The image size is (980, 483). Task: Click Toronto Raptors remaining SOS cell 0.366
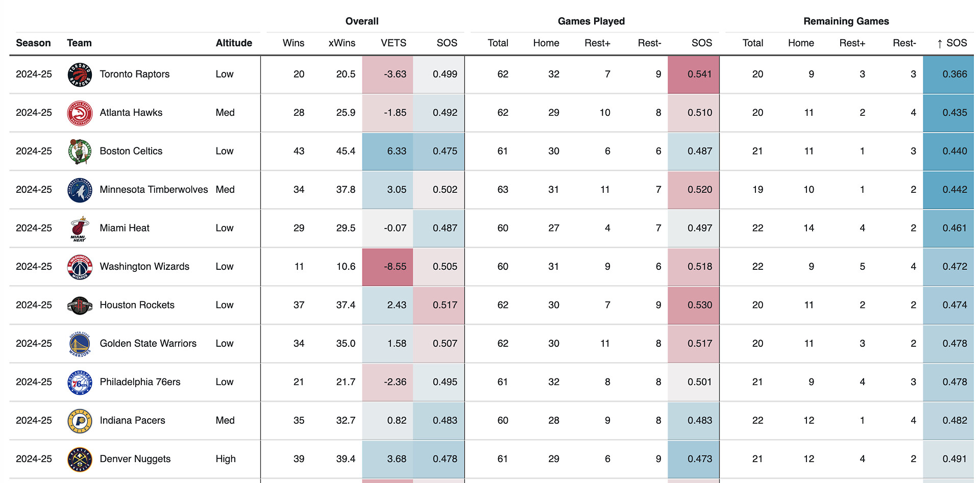coord(948,74)
